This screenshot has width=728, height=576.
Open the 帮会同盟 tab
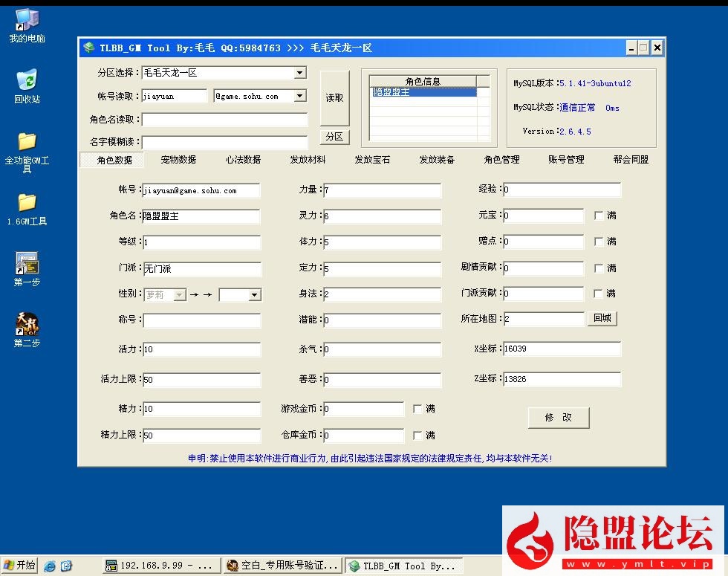(x=631, y=160)
